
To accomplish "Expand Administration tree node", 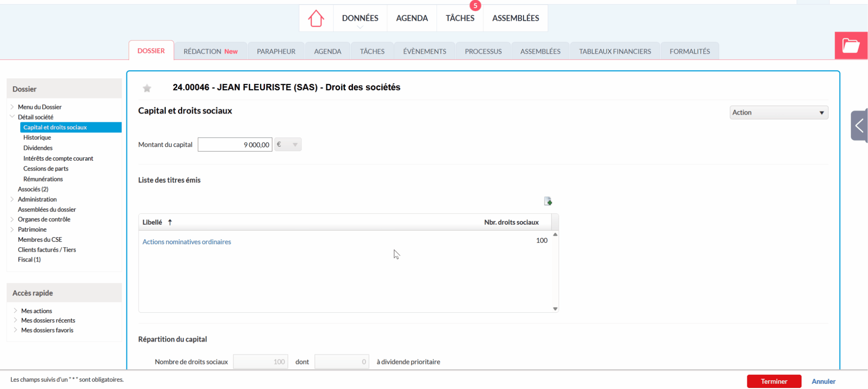I will click(12, 199).
